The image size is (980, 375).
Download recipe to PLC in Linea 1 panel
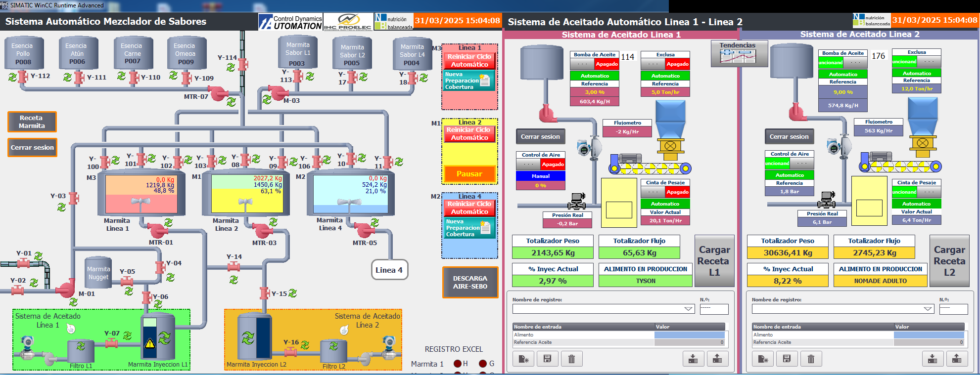693,359
